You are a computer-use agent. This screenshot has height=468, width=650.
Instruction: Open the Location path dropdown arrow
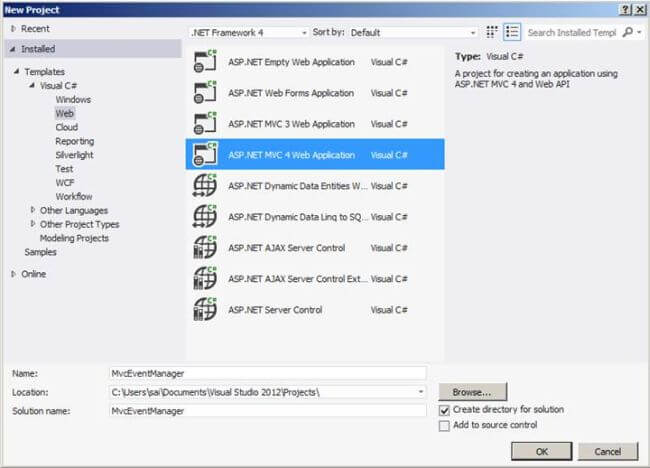tap(421, 392)
